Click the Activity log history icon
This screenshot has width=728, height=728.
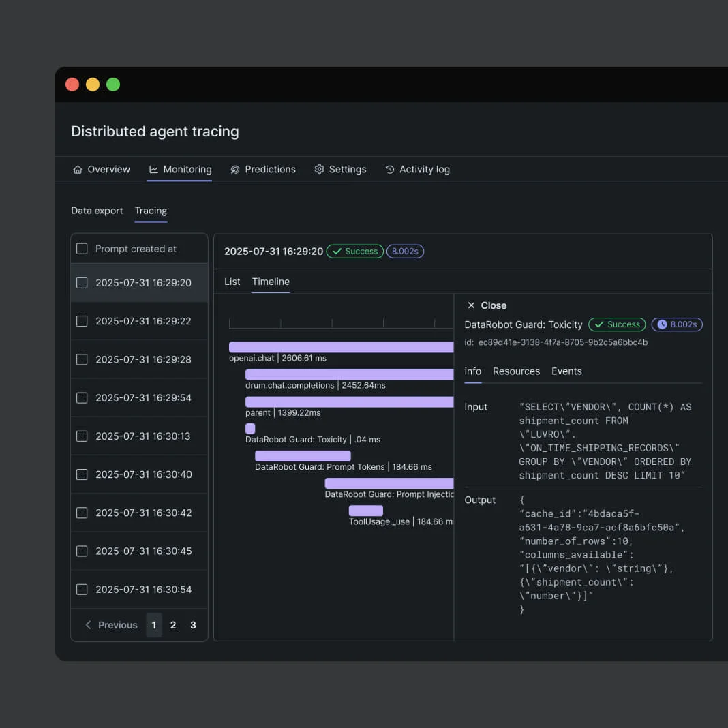pyautogui.click(x=389, y=169)
